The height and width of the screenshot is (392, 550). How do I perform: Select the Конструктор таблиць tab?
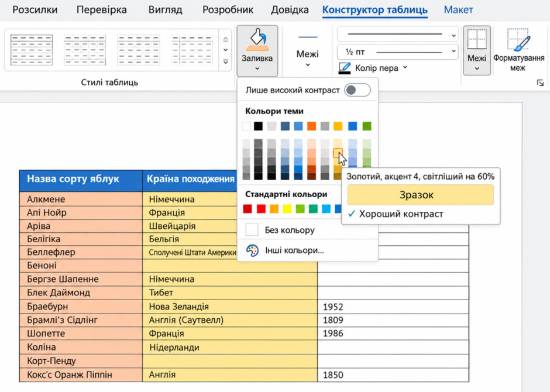(x=375, y=10)
